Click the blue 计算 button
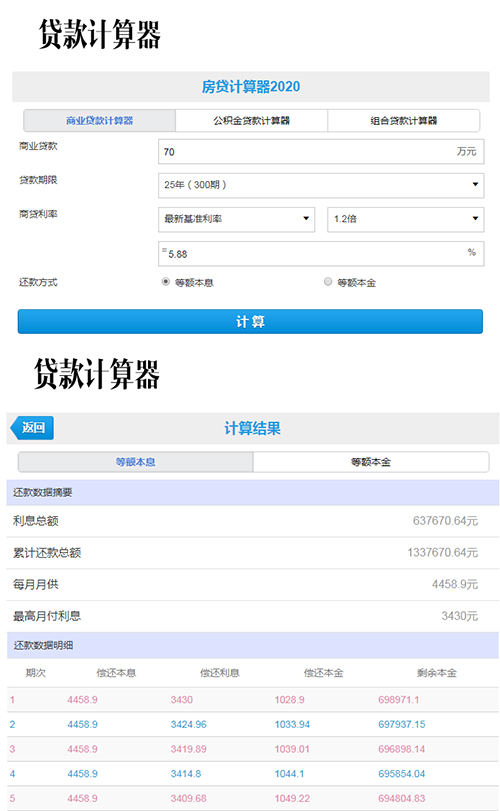 click(250, 322)
